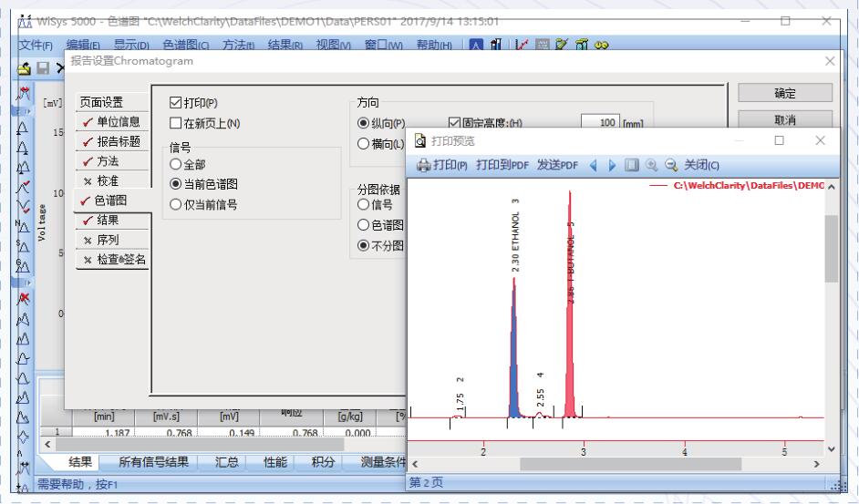Screen dimensions: 859x504
Task: Uncheck the 打印(P) checkbox
Action: coord(175,102)
